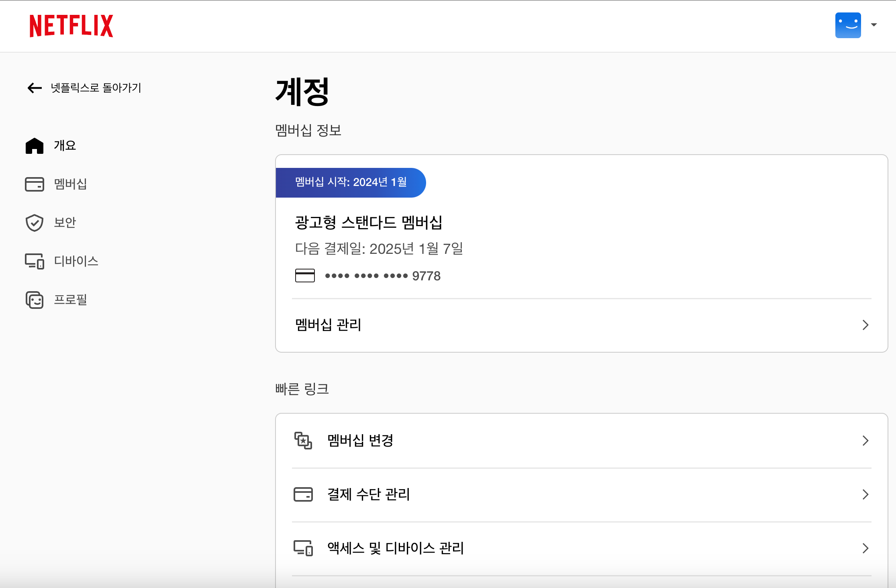Image resolution: width=896 pixels, height=588 pixels.
Task: Click the 결제 수단 관리 card icon
Action: coord(303,494)
